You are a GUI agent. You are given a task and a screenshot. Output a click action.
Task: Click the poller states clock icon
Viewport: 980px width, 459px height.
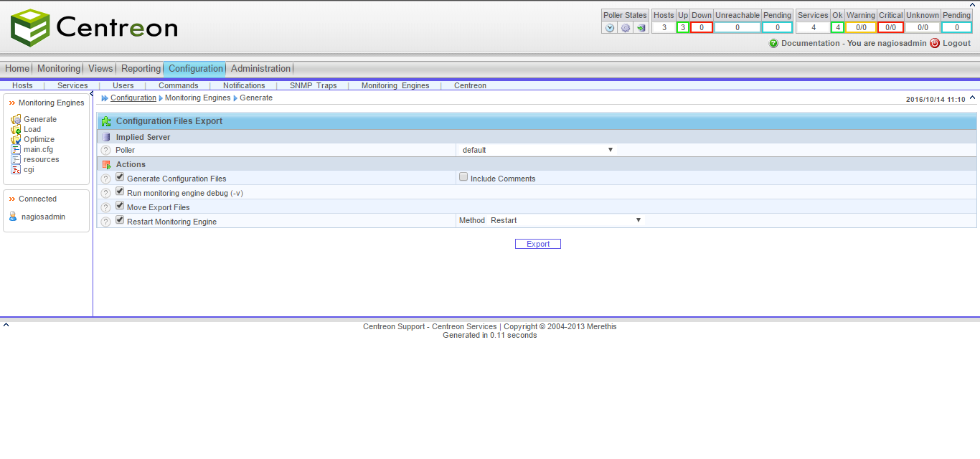(x=610, y=28)
